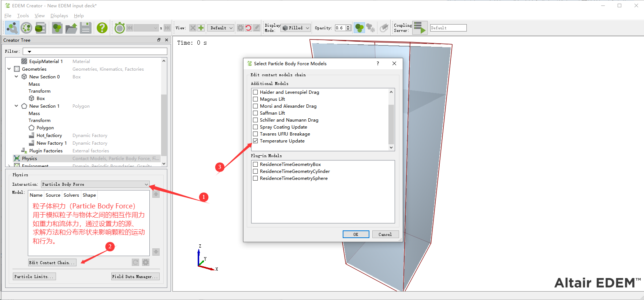
Task: Click the green Help question mark icon
Action: click(x=102, y=28)
